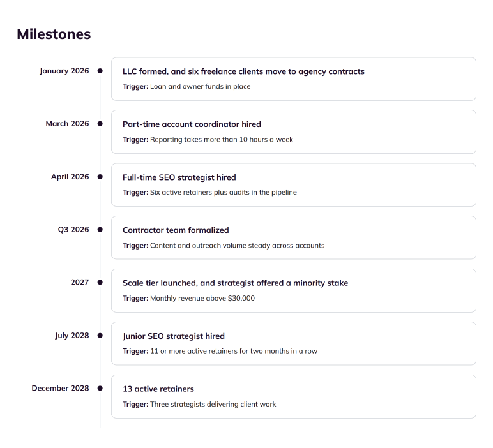Click trigger 'Six active retainers plus audits' text
Screen dimensions: 493x448
pos(224,192)
